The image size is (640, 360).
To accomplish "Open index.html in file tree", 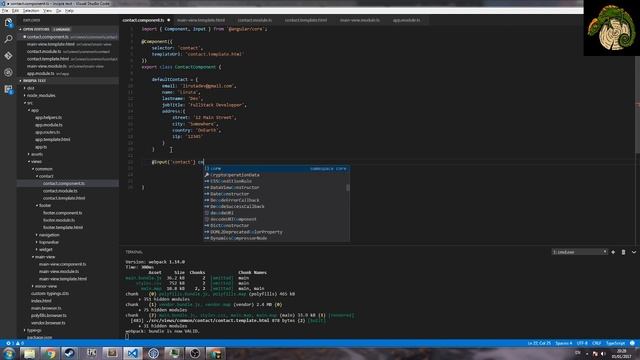I will (41, 301).
